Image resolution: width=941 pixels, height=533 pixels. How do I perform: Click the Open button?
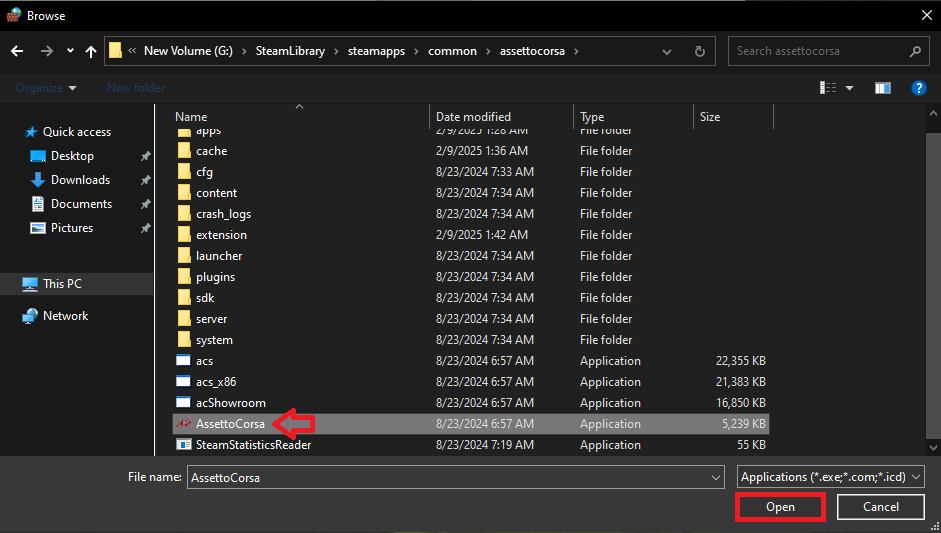pyautogui.click(x=780, y=507)
